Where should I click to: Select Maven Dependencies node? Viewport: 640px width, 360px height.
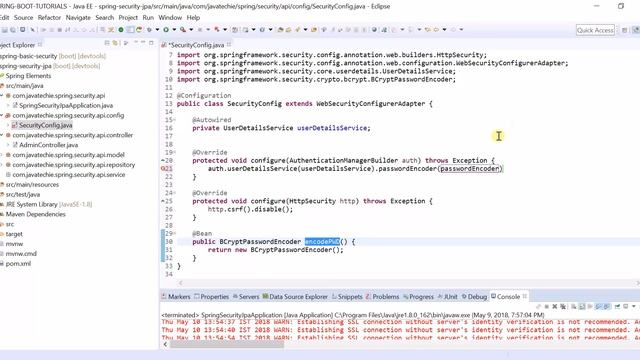click(36, 214)
